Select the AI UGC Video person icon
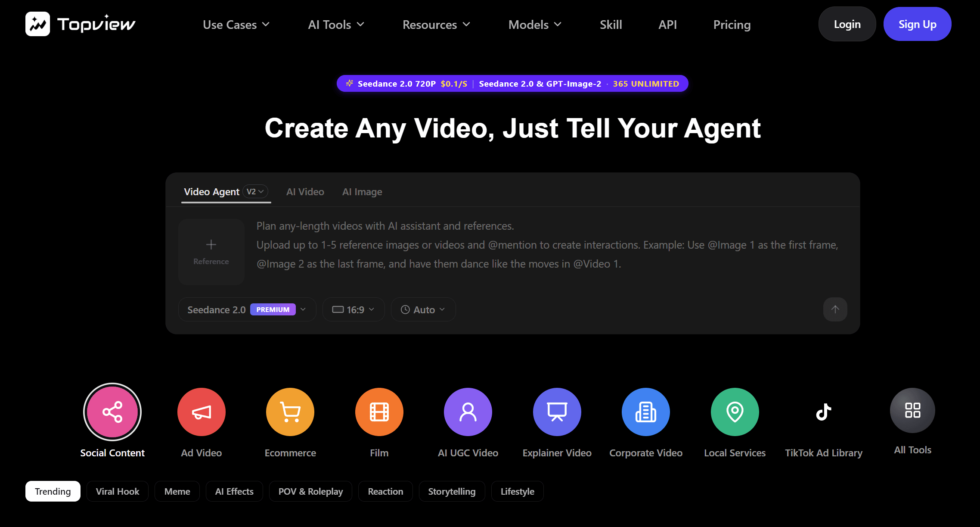 pyautogui.click(x=468, y=412)
